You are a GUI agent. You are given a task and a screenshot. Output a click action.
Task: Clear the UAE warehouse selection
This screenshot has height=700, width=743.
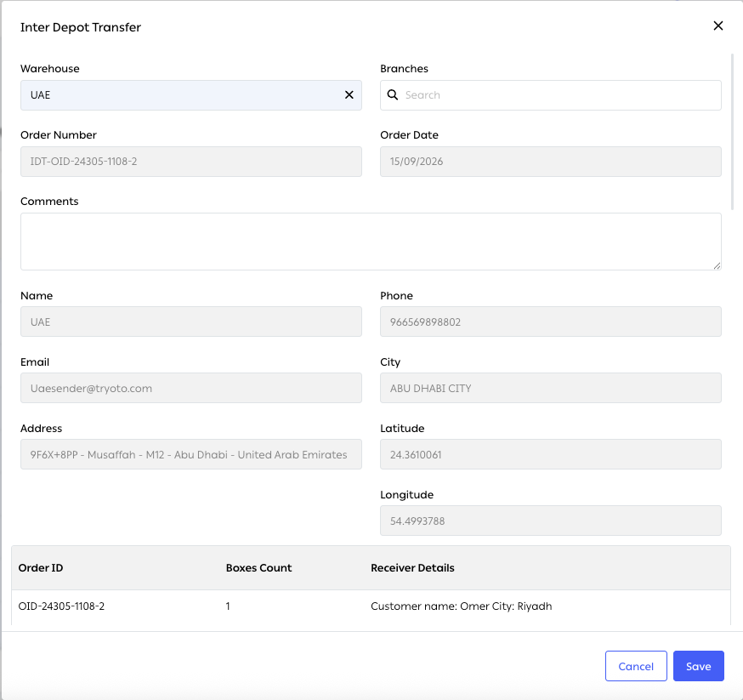click(349, 94)
